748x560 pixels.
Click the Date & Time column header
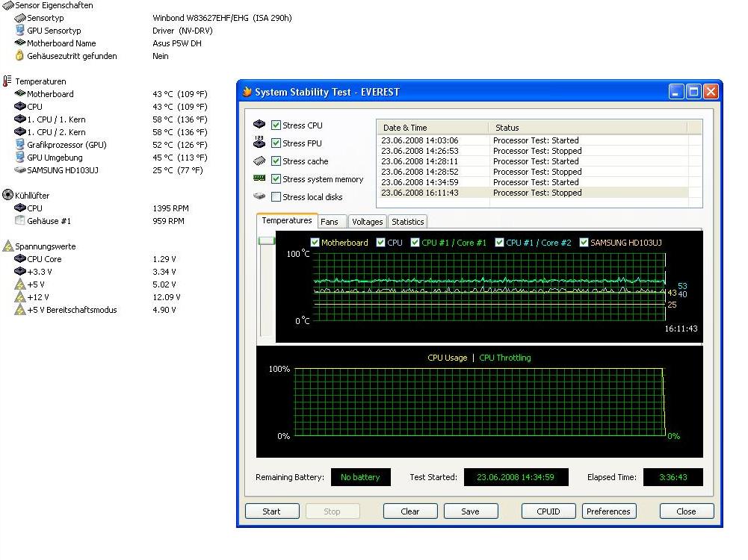pos(433,127)
